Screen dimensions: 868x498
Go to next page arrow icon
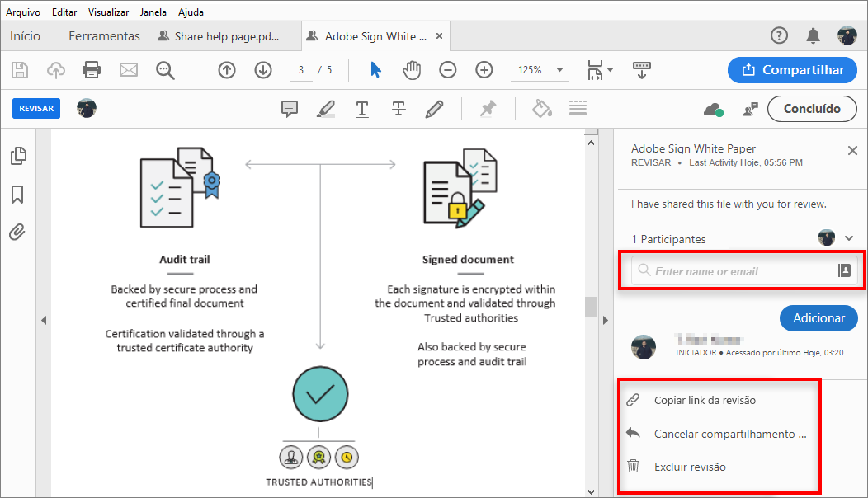click(263, 70)
